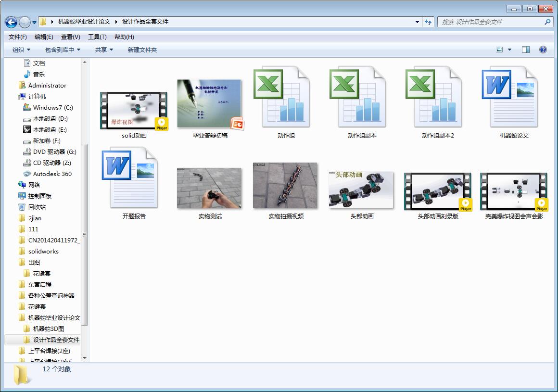Select the 开题报告 Word document
Image resolution: width=558 pixels, height=392 pixels.
[x=134, y=183]
